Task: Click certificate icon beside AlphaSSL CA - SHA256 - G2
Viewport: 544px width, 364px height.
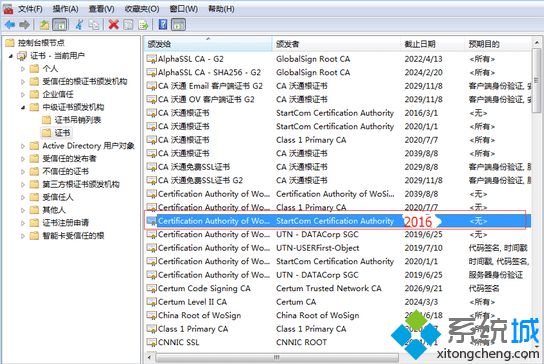Action: [x=152, y=73]
